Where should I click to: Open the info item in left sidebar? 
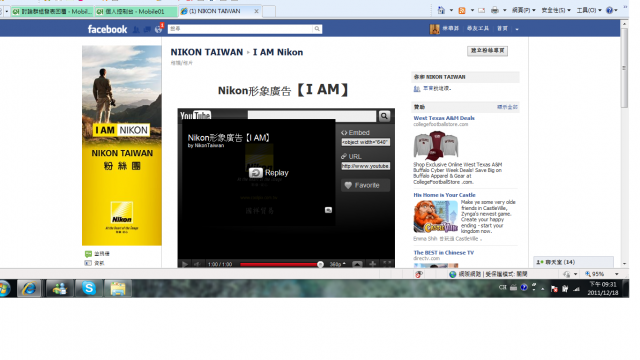pyautogui.click(x=94, y=263)
